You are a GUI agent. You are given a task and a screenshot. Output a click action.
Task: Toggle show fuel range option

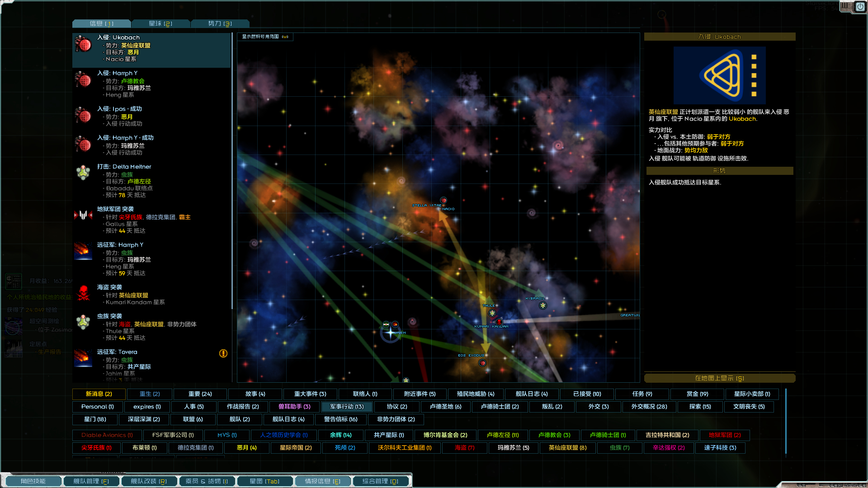click(265, 37)
